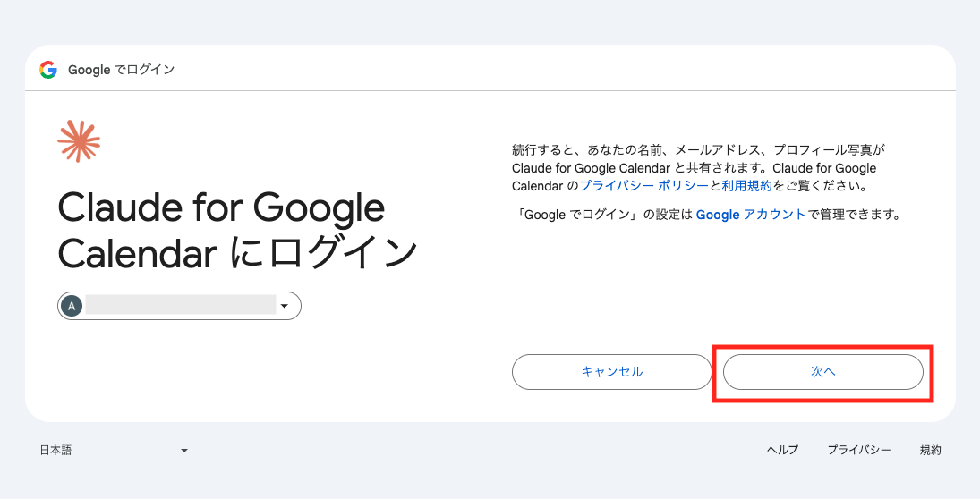Follow the Google アカウント link
This screenshot has width=980, height=499.
tap(751, 215)
